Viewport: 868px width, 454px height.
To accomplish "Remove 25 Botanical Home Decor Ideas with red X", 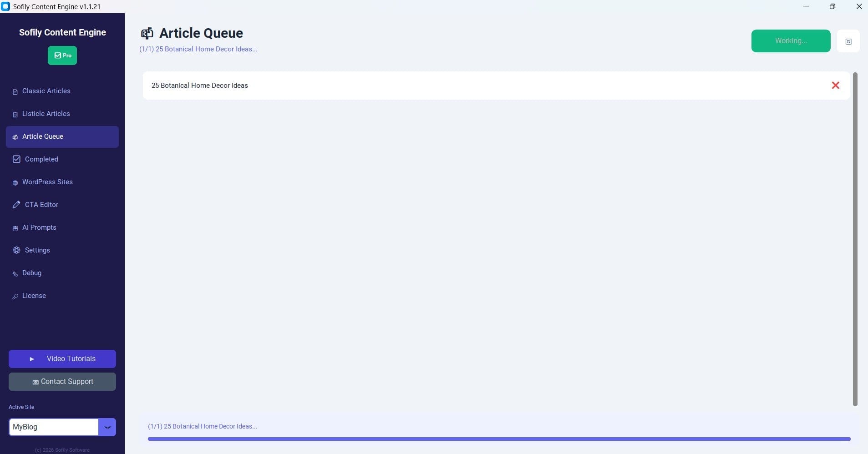I will click(836, 85).
